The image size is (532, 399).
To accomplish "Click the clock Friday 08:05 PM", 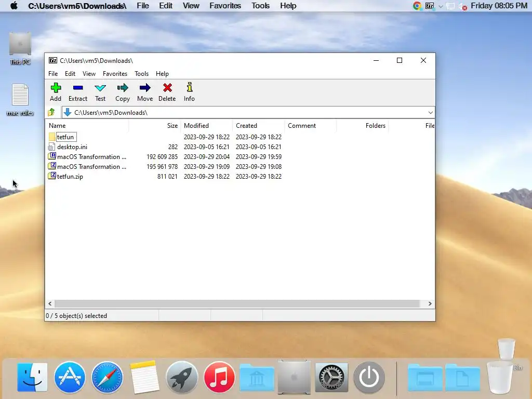I will click(499, 6).
